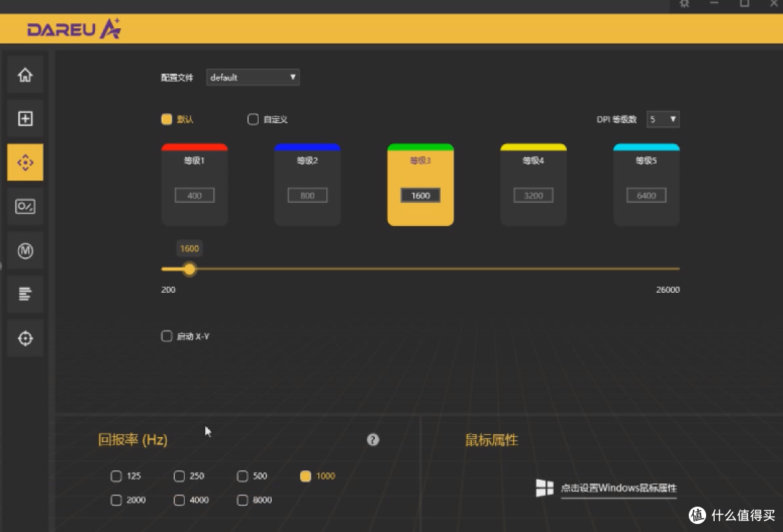Click the 鼠标属性 heading
Screen dimensions: 783x532
click(x=492, y=440)
